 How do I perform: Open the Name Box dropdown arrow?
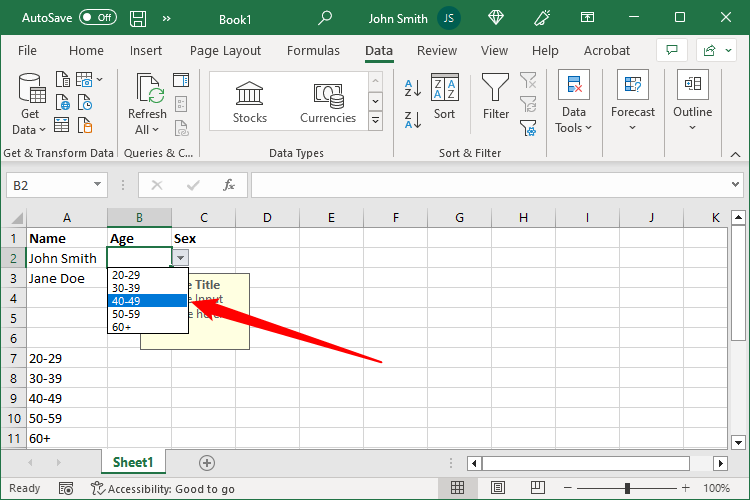98,185
